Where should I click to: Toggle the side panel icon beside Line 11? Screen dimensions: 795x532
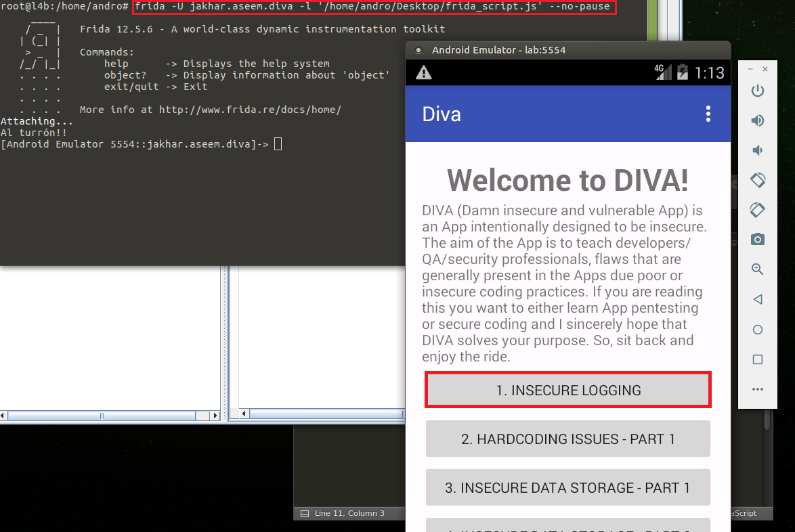(x=305, y=514)
